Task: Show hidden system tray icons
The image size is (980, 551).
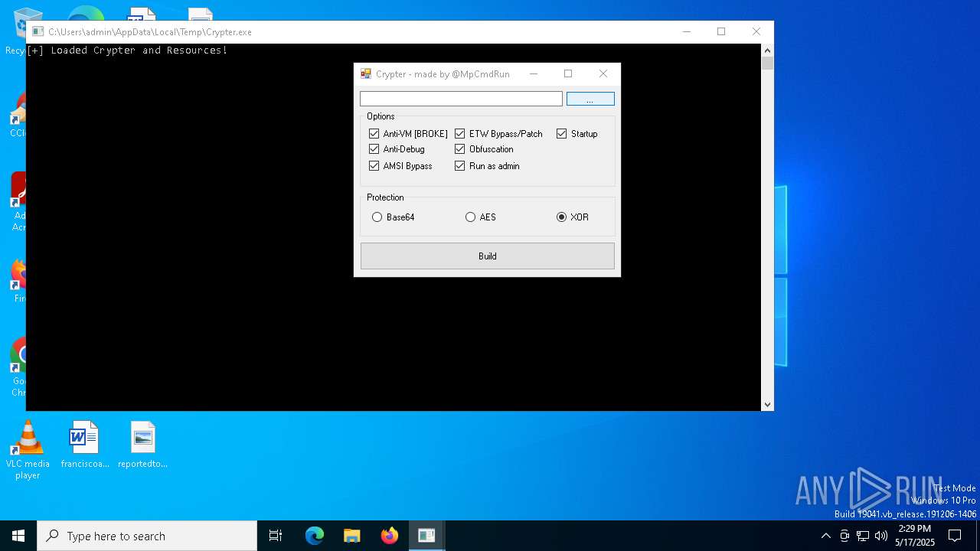Action: click(x=825, y=536)
